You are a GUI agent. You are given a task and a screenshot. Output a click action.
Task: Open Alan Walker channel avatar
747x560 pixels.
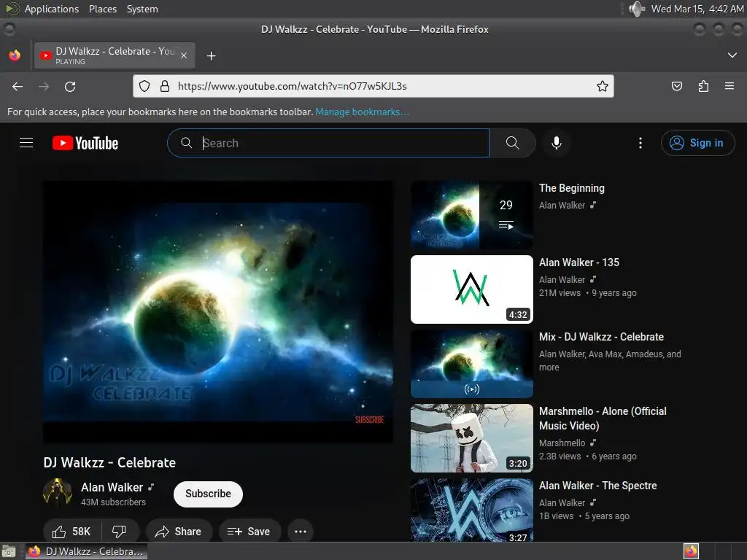click(57, 494)
